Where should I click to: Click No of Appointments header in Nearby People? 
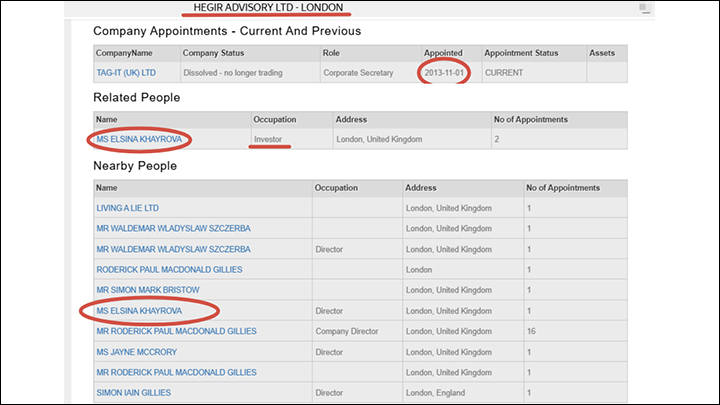pyautogui.click(x=563, y=188)
